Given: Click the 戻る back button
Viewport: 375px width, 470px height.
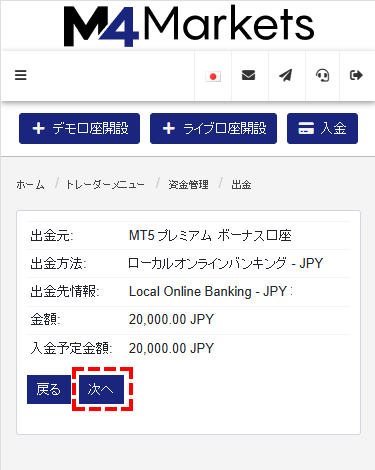Looking at the screenshot, I should pyautogui.click(x=49, y=389).
